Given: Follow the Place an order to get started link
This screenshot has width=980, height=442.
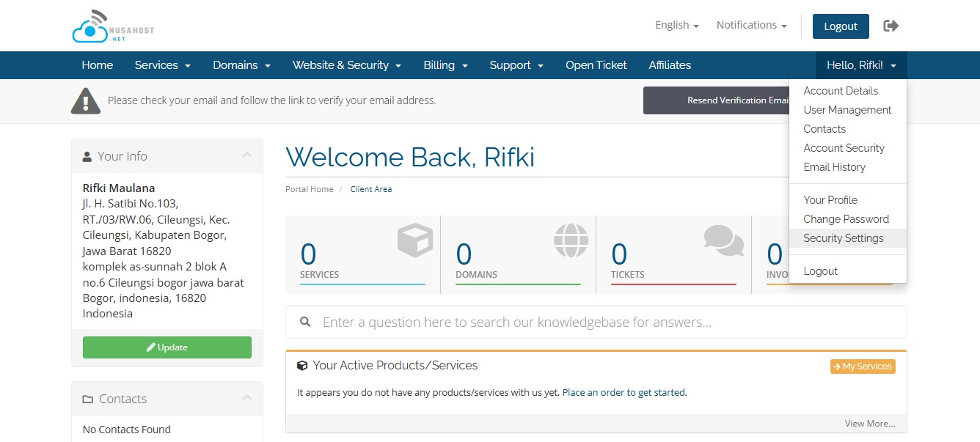Looking at the screenshot, I should (624, 393).
